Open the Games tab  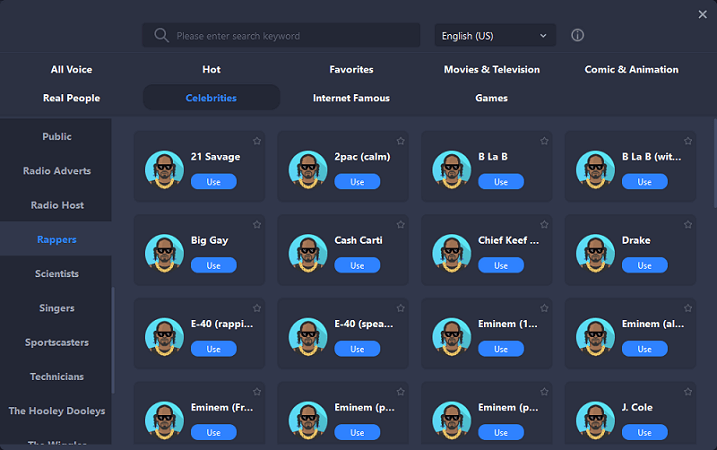(x=492, y=98)
